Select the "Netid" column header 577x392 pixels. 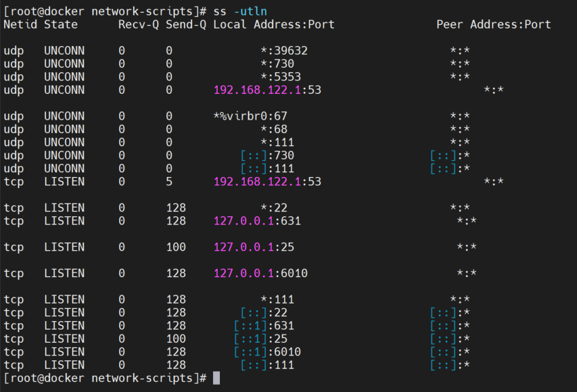pyautogui.click(x=20, y=24)
